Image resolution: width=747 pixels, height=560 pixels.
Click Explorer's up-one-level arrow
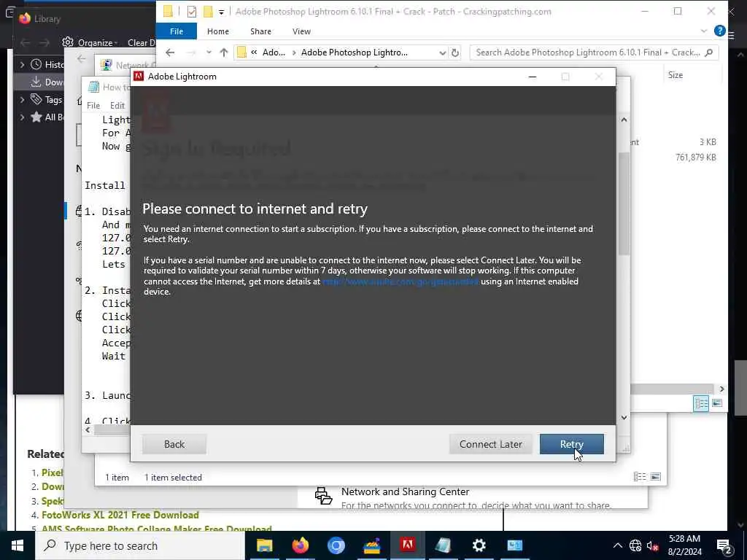click(223, 52)
